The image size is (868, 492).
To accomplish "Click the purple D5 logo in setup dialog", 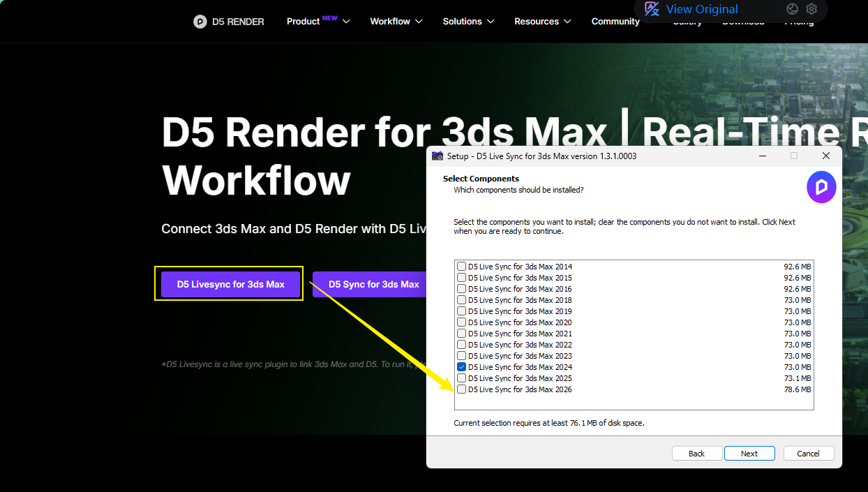I will pyautogui.click(x=821, y=187).
